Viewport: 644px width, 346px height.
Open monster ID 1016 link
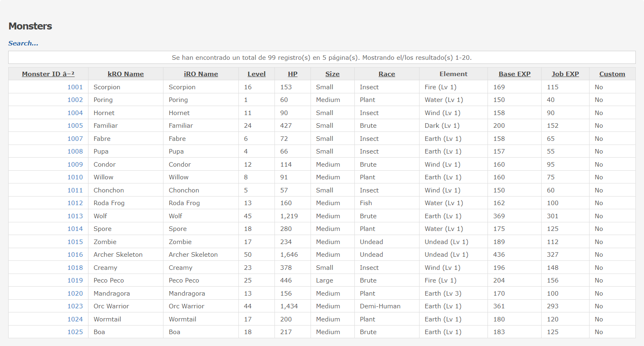75,255
